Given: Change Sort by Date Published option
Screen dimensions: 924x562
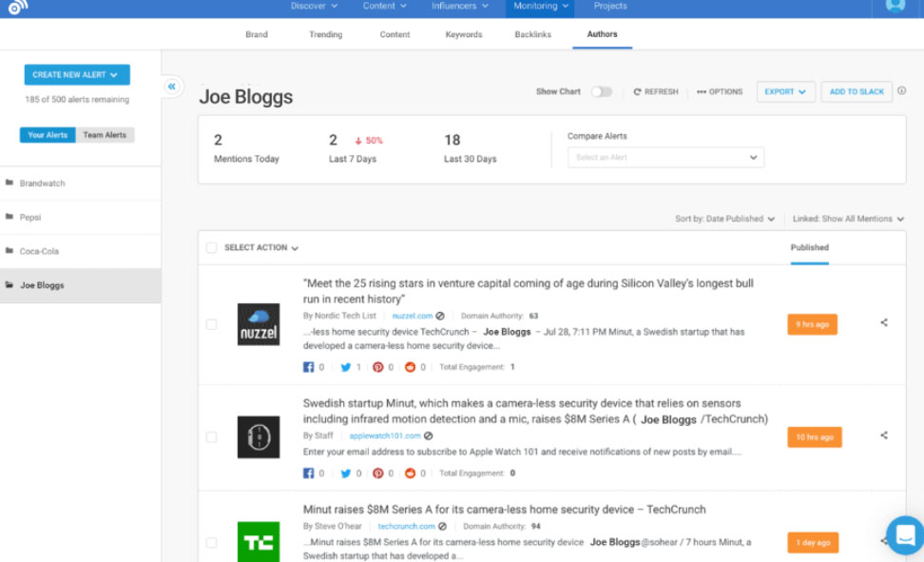Looking at the screenshot, I should point(724,219).
